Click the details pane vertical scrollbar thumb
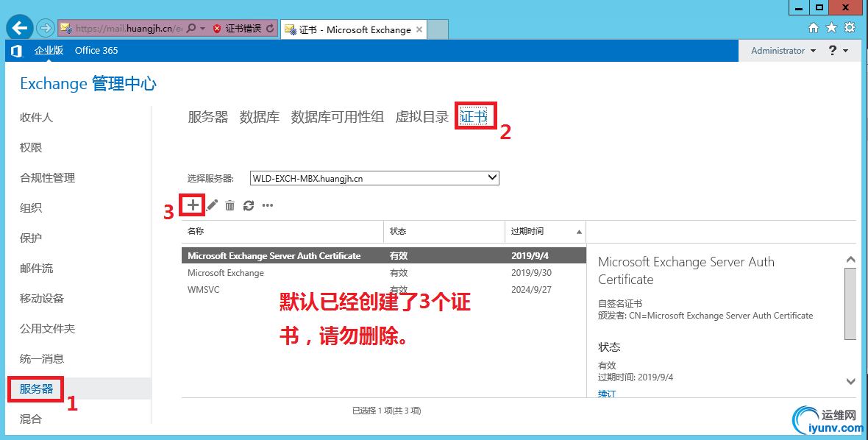 (851, 303)
